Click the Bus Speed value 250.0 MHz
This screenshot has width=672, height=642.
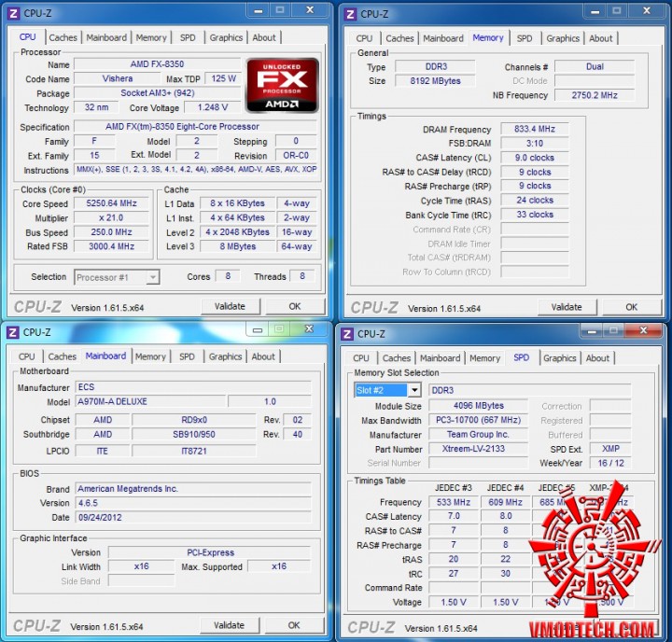point(111,231)
